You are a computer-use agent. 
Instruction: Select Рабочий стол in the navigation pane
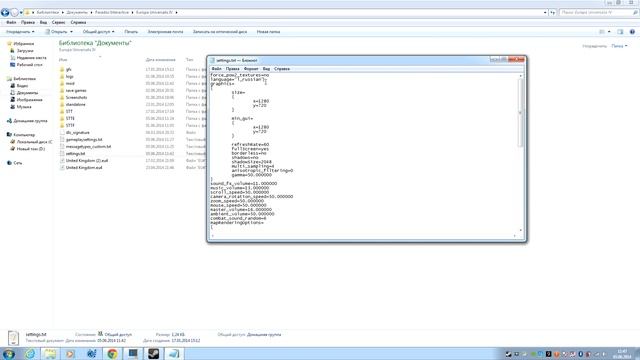click(29, 64)
